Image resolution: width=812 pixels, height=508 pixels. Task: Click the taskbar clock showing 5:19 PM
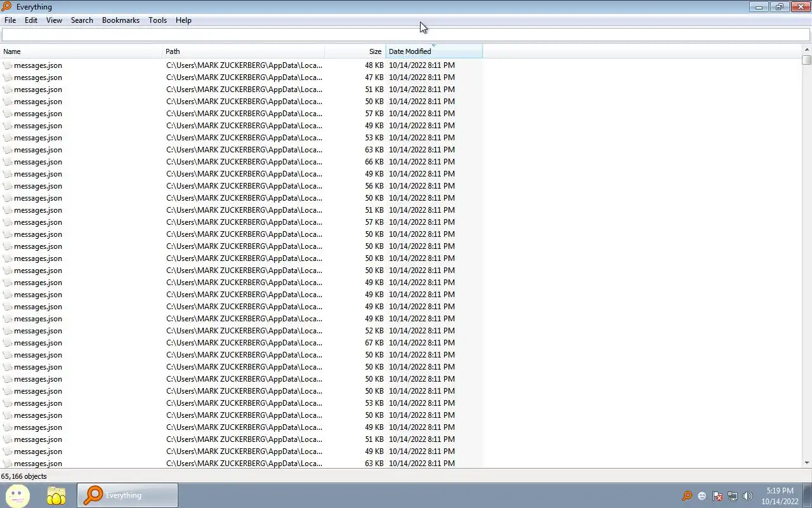(x=780, y=496)
